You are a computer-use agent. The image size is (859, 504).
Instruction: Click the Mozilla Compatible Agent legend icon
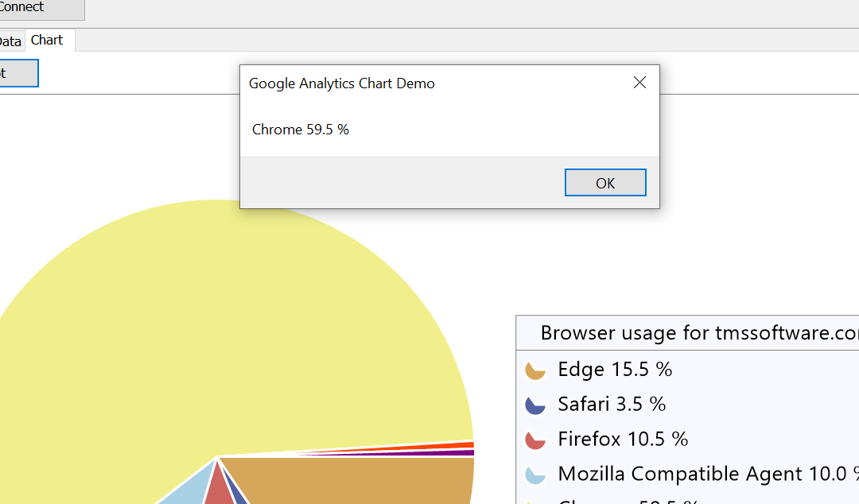pos(534,475)
